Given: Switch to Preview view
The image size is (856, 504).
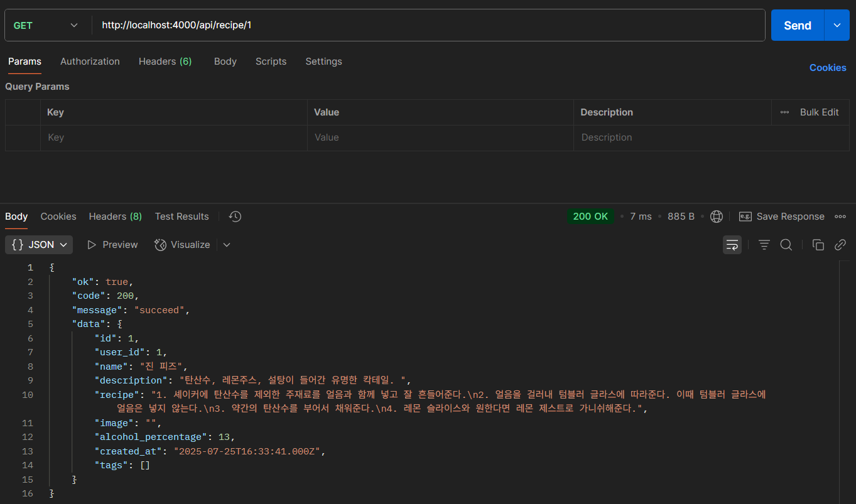Looking at the screenshot, I should [112, 245].
